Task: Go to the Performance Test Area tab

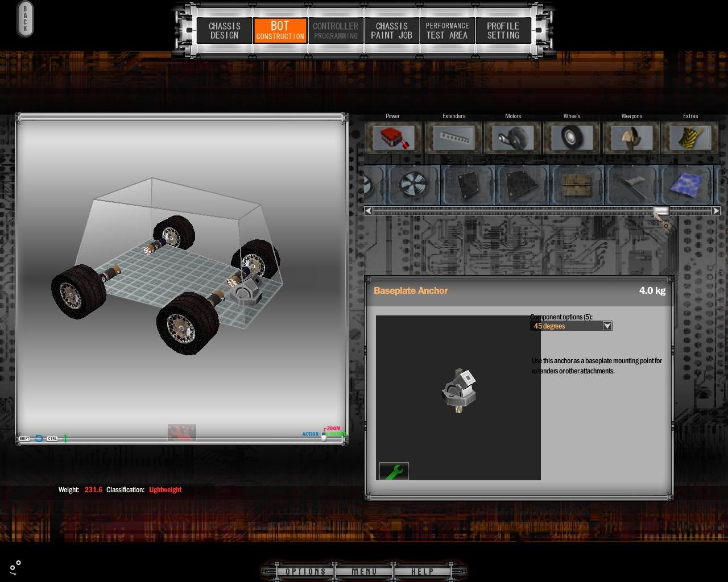Action: tap(447, 31)
